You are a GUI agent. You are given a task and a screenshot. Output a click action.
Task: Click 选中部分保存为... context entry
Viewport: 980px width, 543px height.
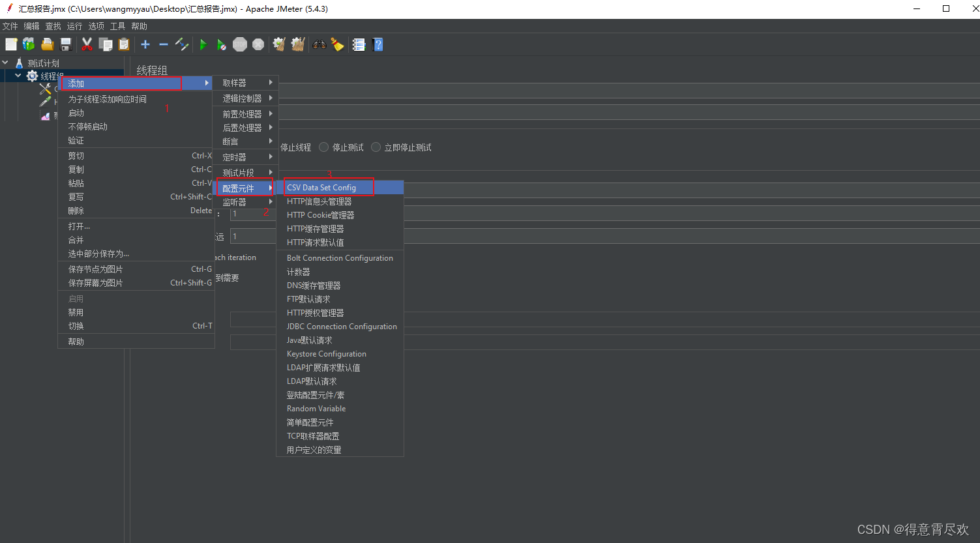pos(136,254)
